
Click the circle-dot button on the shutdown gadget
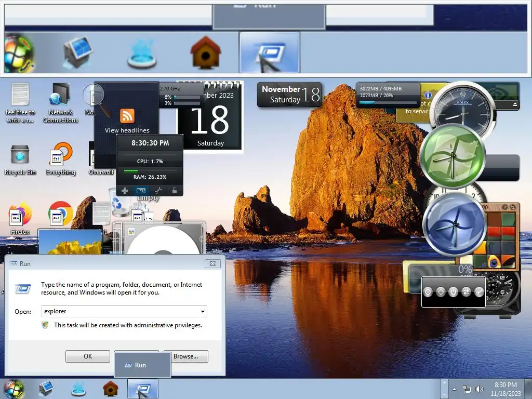pos(428,292)
